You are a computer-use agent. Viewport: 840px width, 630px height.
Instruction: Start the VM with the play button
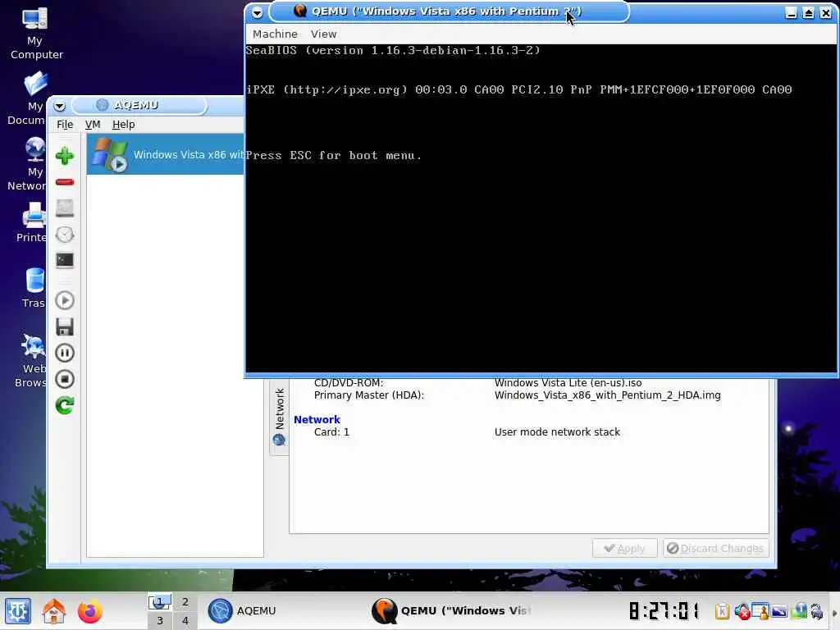click(x=65, y=300)
